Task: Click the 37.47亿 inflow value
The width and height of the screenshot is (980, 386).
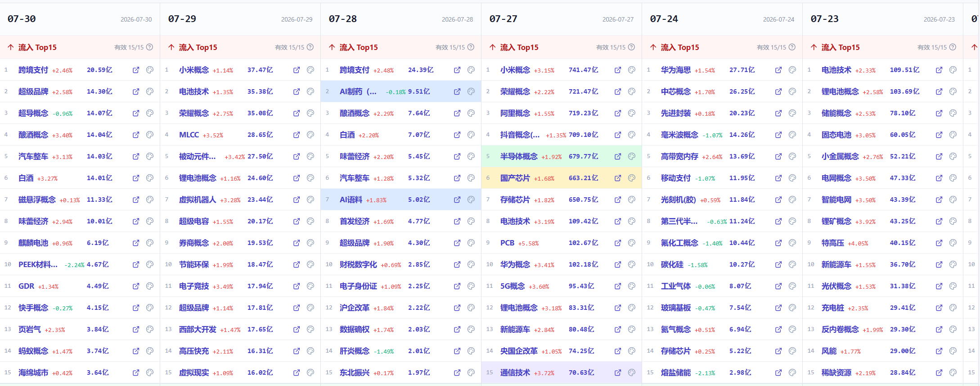Action: coord(260,70)
